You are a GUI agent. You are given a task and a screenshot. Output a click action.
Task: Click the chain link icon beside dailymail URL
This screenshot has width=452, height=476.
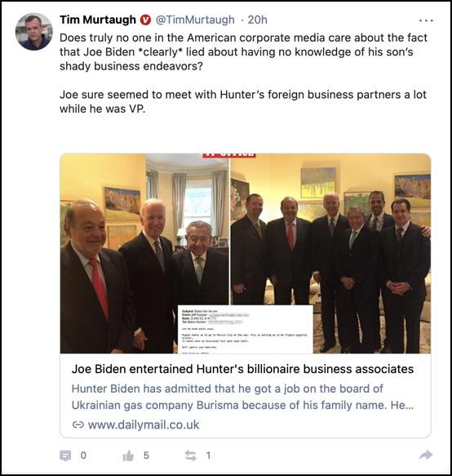[x=78, y=425]
